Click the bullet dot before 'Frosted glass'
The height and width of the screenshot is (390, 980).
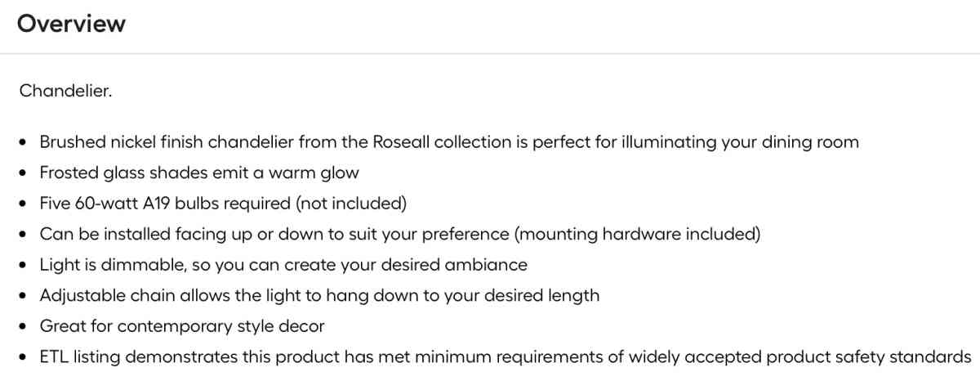click(23, 173)
